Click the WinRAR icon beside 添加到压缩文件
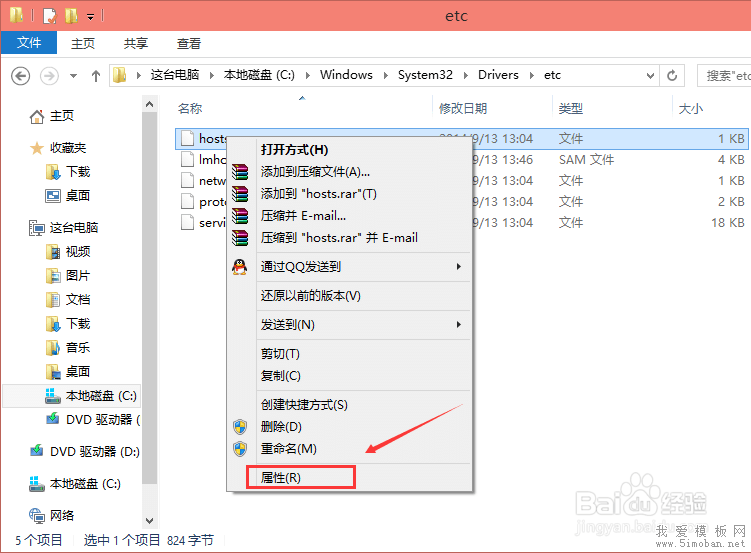 click(x=239, y=172)
